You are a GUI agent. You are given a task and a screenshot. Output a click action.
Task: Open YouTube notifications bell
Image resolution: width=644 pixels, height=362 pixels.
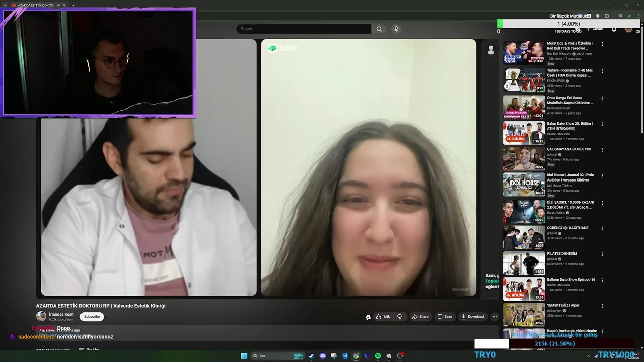click(614, 29)
